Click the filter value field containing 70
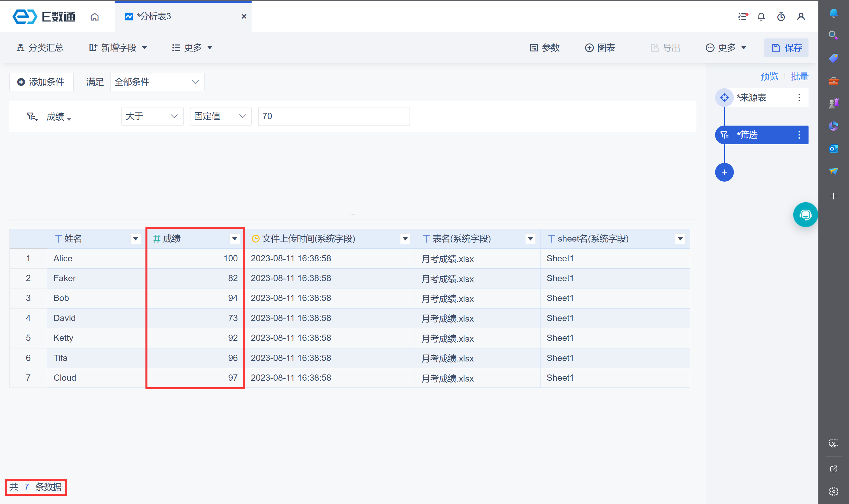The height and width of the screenshot is (504, 849). tap(334, 116)
